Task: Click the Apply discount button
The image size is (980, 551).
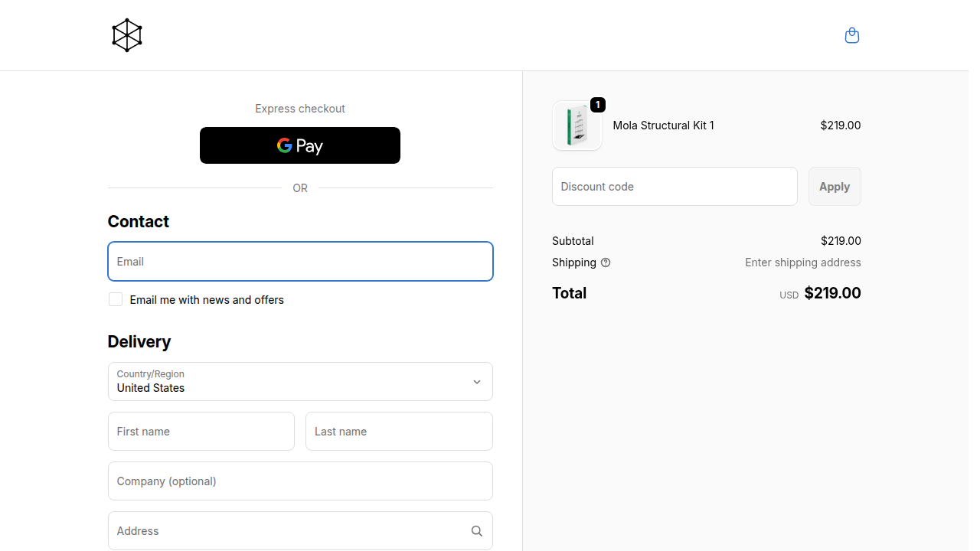Action: point(835,187)
